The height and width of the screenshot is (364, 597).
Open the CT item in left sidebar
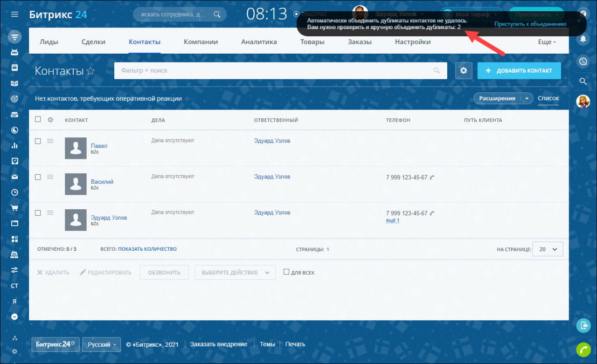[x=14, y=285]
